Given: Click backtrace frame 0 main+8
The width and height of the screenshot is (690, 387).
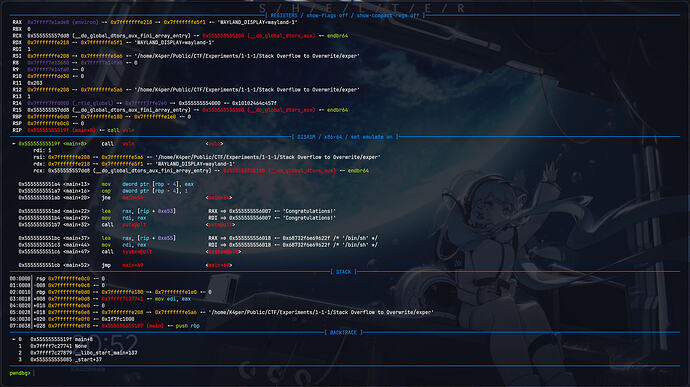Looking at the screenshot, I should (x=52, y=339).
